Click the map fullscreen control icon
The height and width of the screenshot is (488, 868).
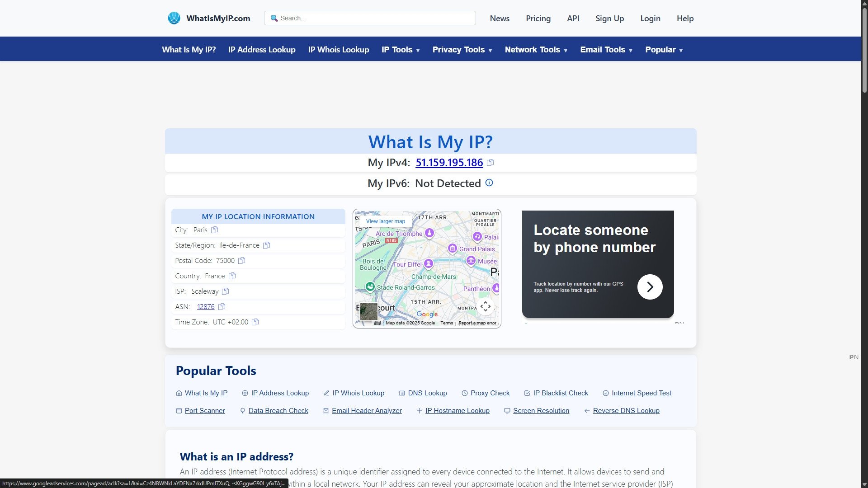coord(486,307)
